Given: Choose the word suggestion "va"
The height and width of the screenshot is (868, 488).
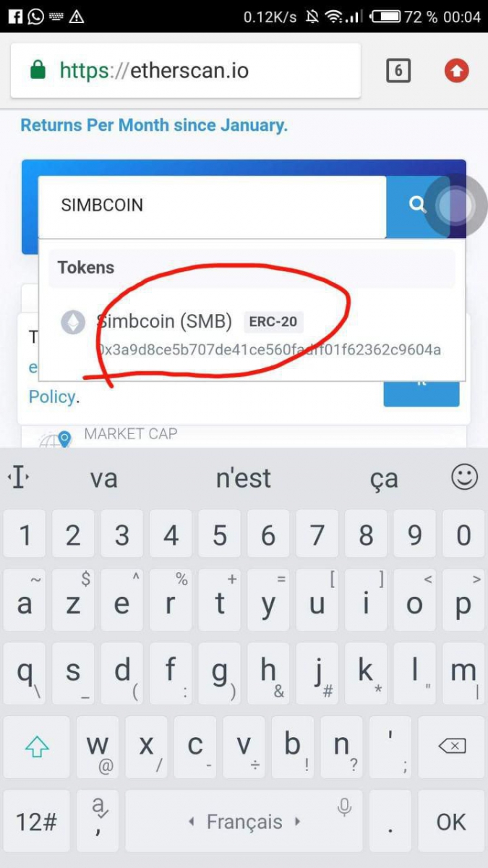Looking at the screenshot, I should tap(103, 478).
